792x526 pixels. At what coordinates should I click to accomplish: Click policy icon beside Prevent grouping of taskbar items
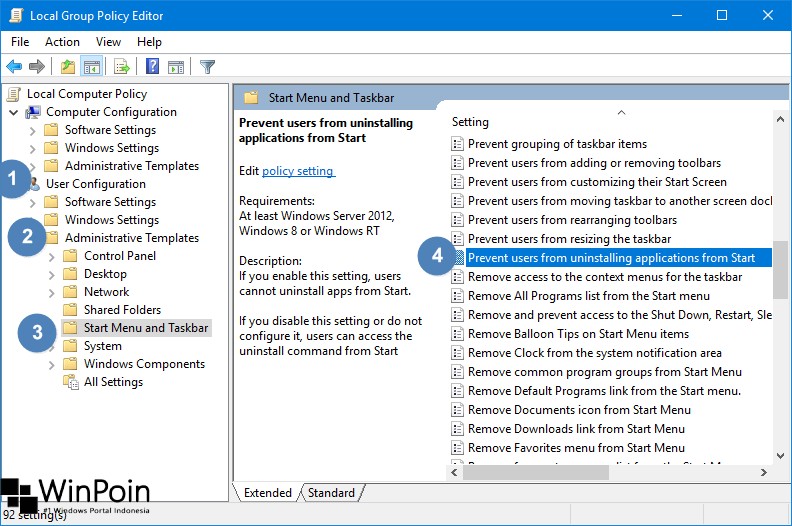coord(457,144)
